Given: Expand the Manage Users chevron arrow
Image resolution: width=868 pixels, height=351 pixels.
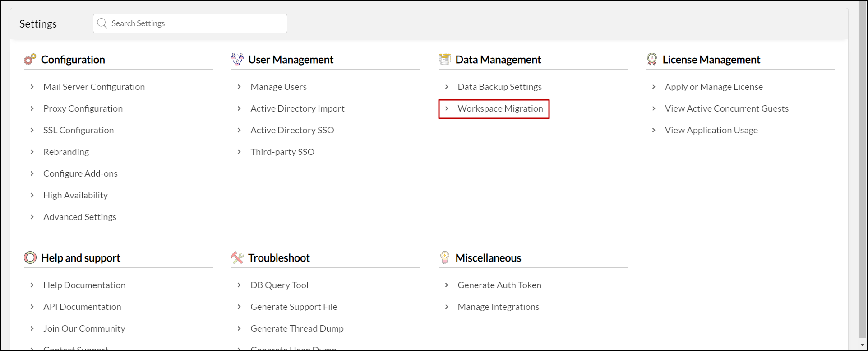Looking at the screenshot, I should coord(239,87).
